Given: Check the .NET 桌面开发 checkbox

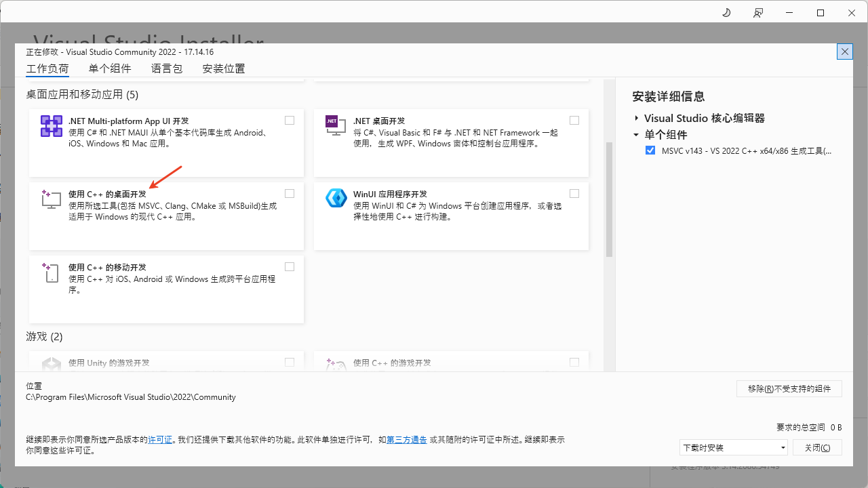Looking at the screenshot, I should [x=574, y=121].
